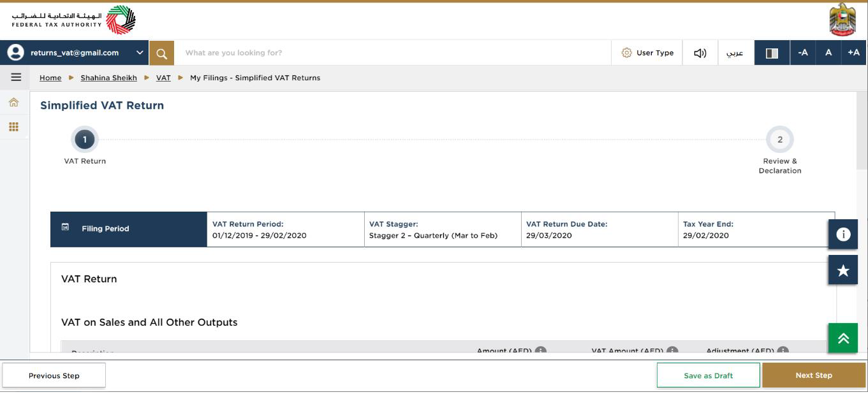Image resolution: width=868 pixels, height=413 pixels.
Task: Open the floating info panel icon
Action: [843, 234]
